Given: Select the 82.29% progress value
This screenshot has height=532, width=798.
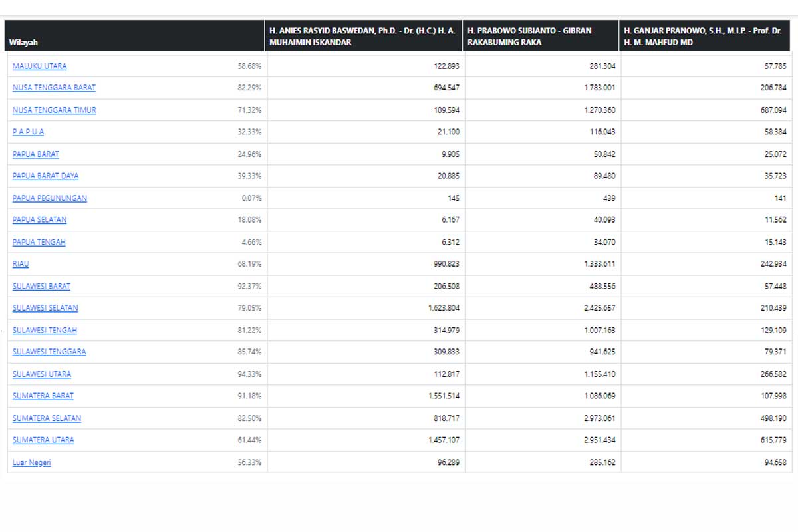Looking at the screenshot, I should click(249, 88).
